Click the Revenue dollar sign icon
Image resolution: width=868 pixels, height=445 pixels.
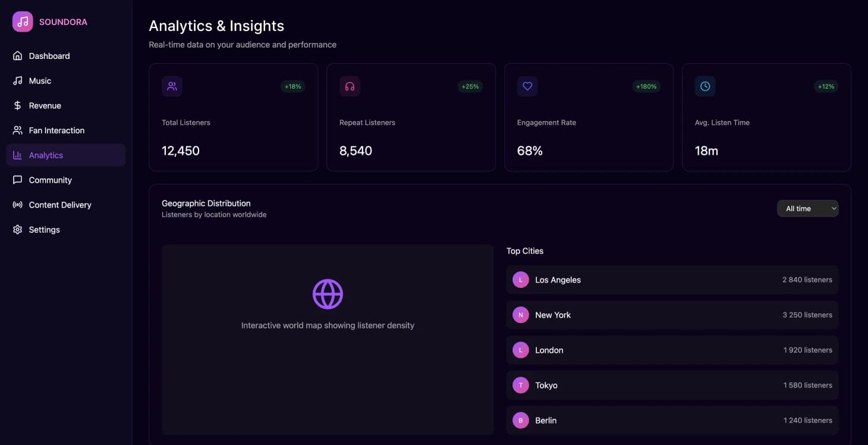coord(17,105)
